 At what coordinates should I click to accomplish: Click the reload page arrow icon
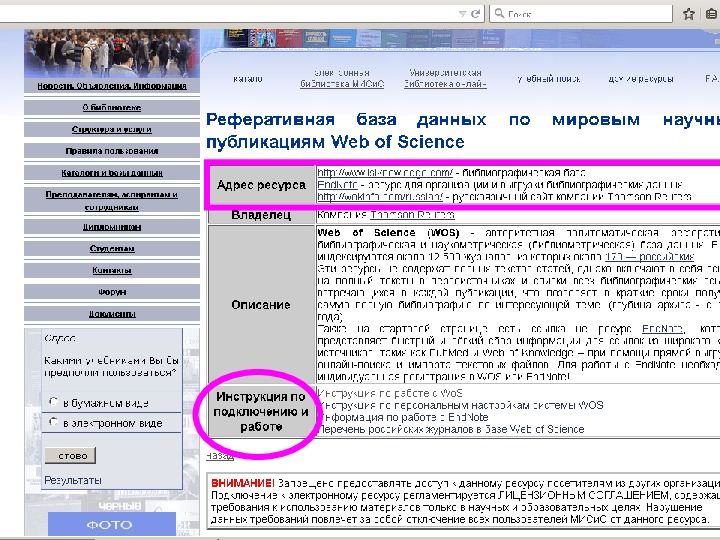(475, 14)
